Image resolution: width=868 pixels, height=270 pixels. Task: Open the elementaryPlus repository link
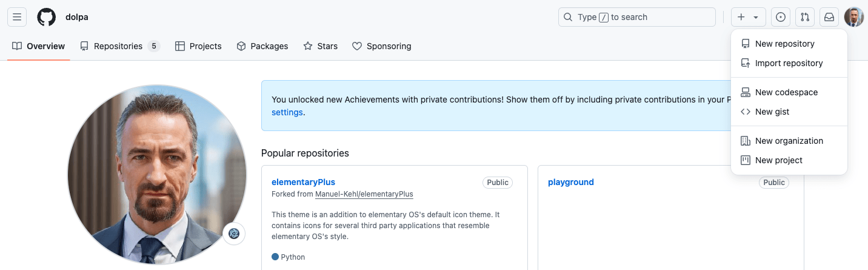pos(303,182)
